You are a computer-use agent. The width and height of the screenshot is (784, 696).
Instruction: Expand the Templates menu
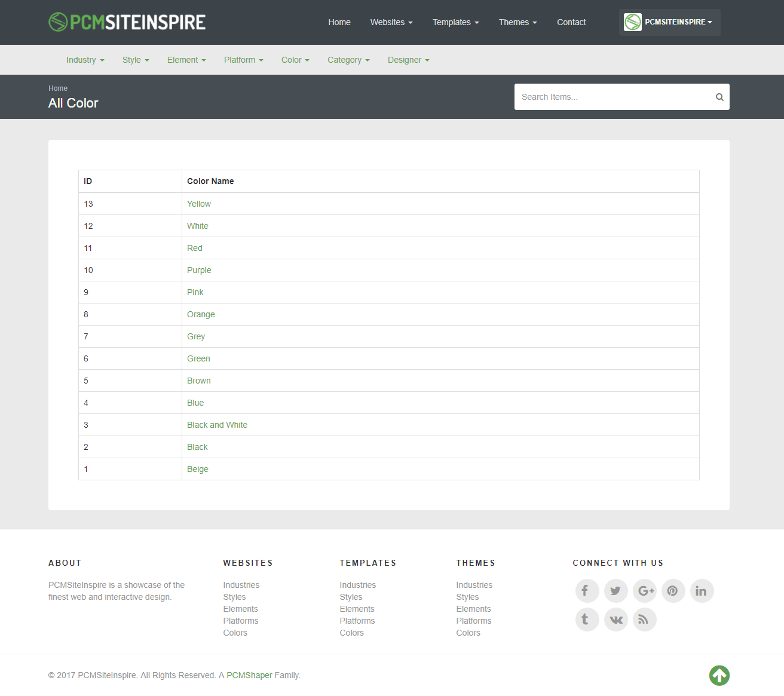pos(456,22)
